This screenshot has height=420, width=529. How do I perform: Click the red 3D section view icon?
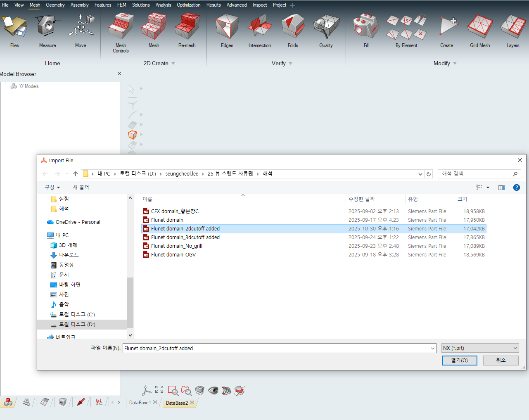226,390
